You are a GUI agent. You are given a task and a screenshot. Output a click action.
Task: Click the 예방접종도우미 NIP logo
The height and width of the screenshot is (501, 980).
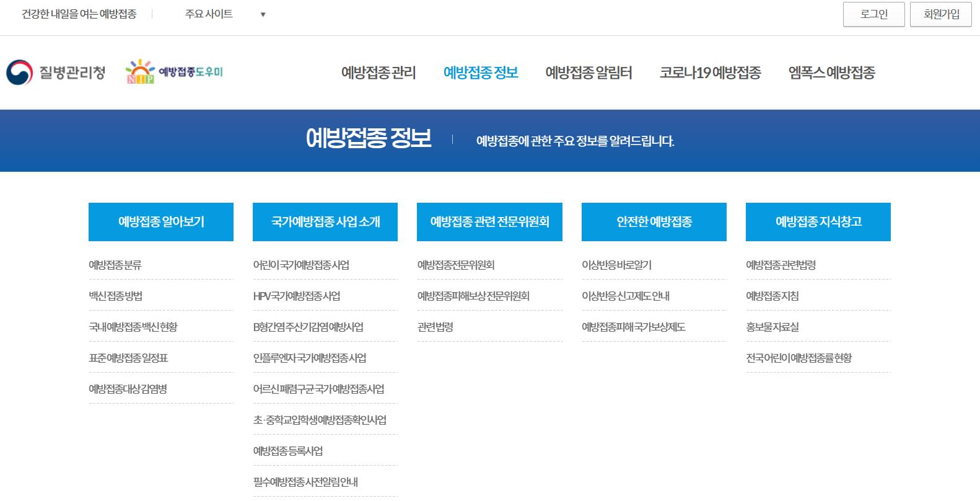tap(174, 72)
